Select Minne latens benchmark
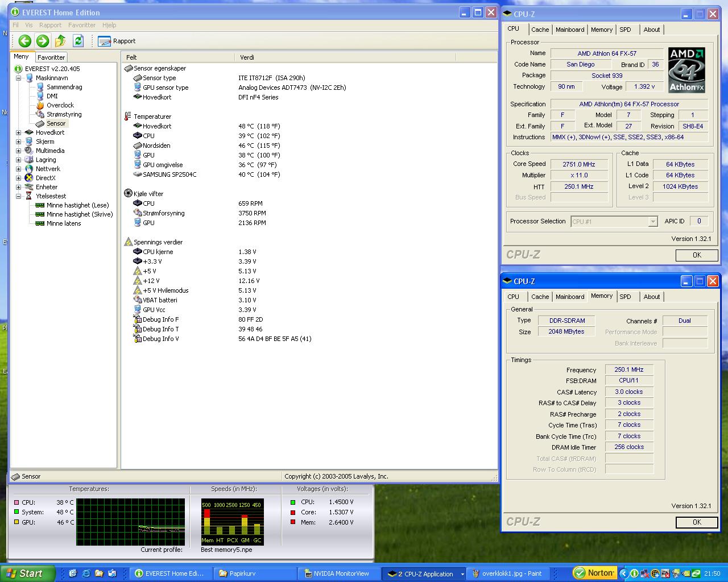This screenshot has width=728, height=582. point(64,223)
